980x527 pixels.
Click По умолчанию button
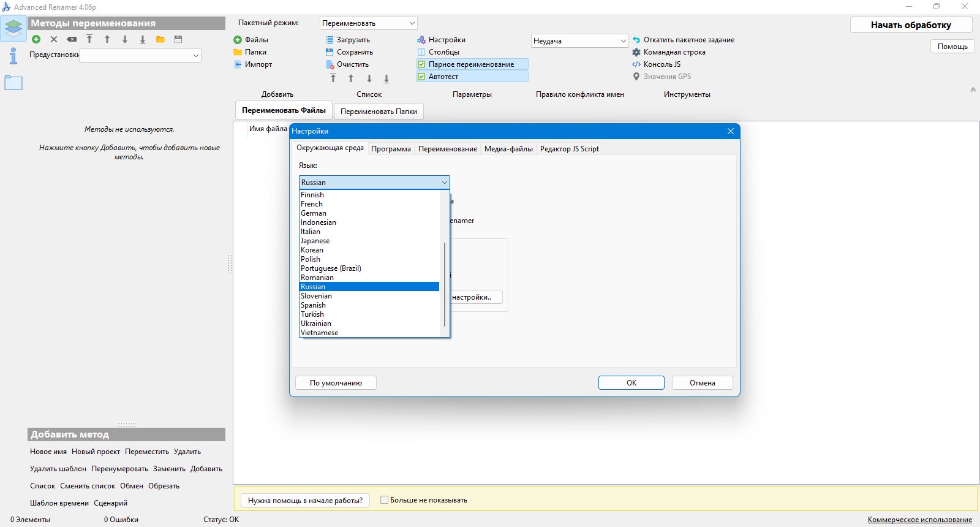(336, 383)
